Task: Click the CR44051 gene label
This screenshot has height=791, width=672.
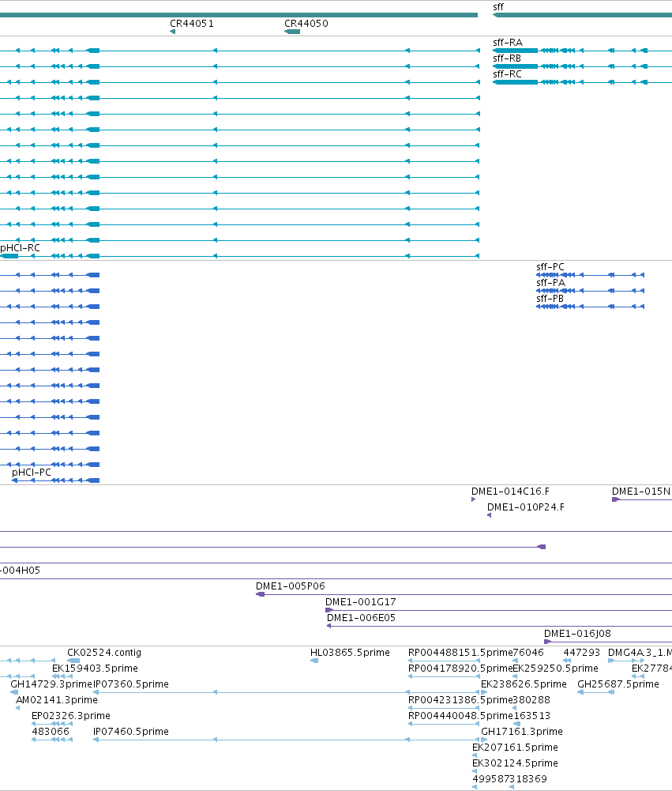Action: point(192,24)
